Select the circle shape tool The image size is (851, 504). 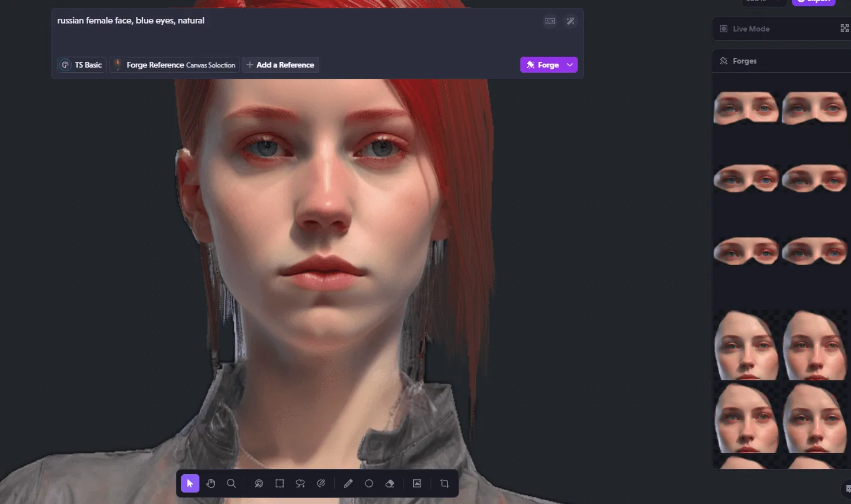click(x=369, y=483)
